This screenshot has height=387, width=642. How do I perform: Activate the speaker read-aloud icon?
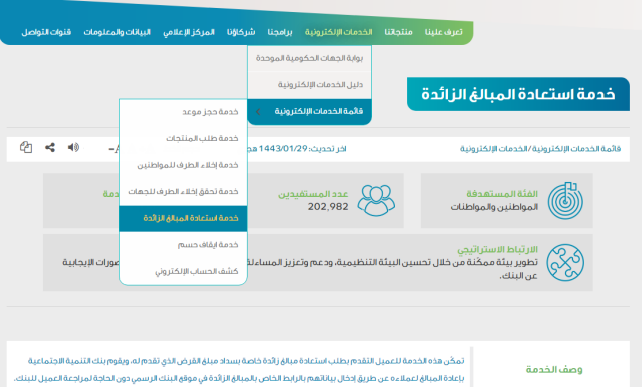(73, 147)
